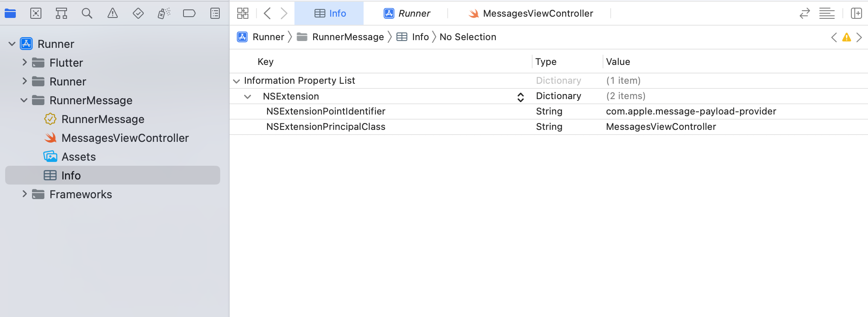Open the Project navigator folder icon

10,14
